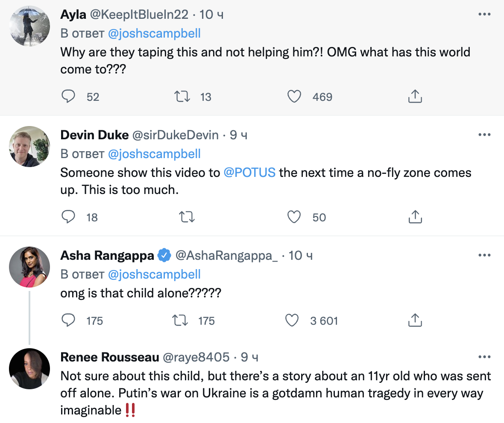Image resolution: width=504 pixels, height=423 pixels.
Task: Retweet Ayla's tweet about taping
Action: click(184, 97)
